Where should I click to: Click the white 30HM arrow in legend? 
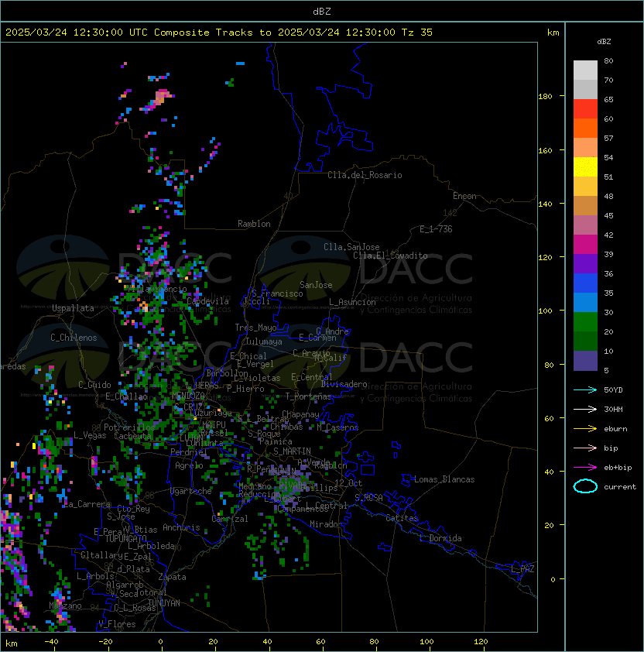click(x=585, y=410)
